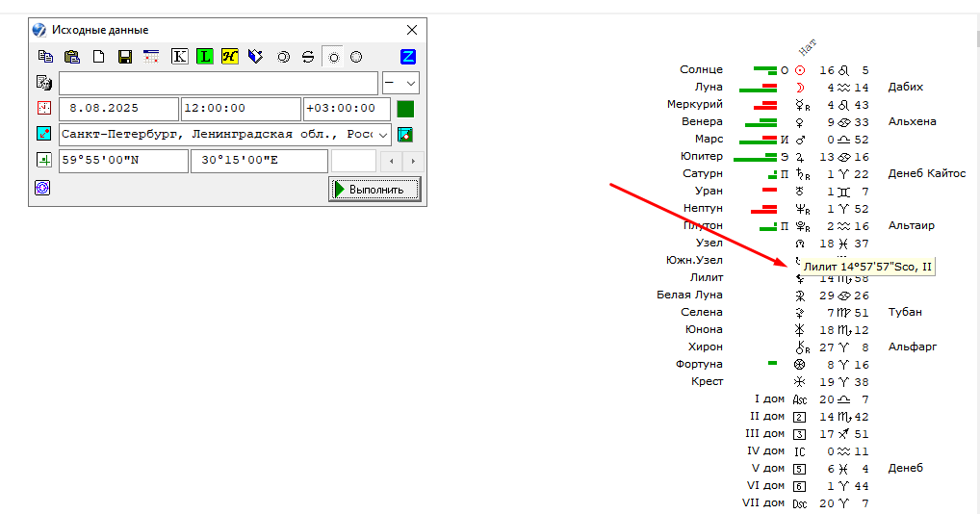The image size is (980, 514).
Task: Click the green color square beside time zone
Action: point(405,109)
